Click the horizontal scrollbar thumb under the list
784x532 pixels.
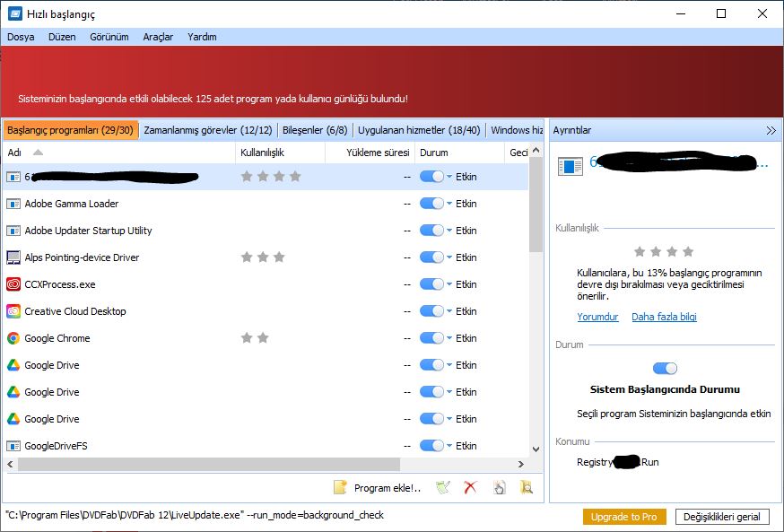pos(209,465)
